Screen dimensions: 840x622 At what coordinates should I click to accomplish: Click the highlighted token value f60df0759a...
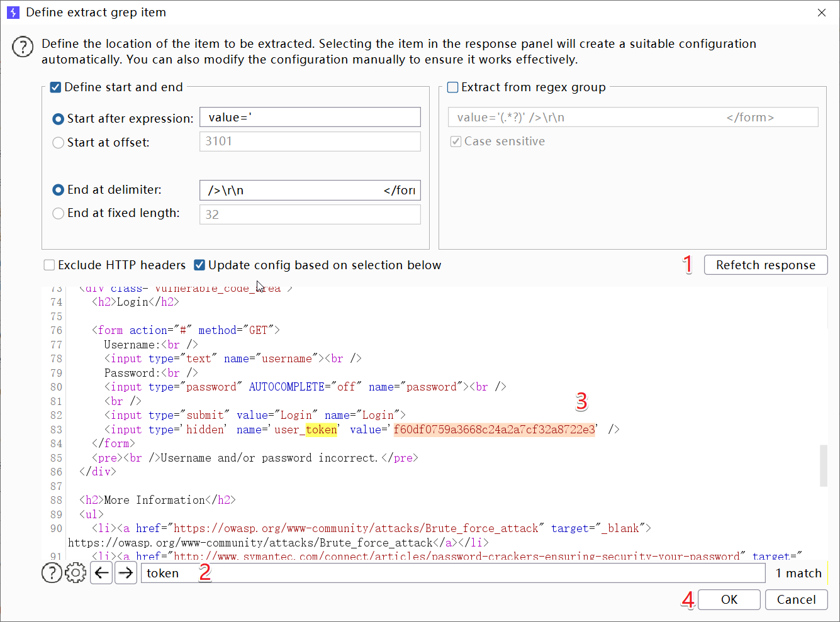(495, 430)
